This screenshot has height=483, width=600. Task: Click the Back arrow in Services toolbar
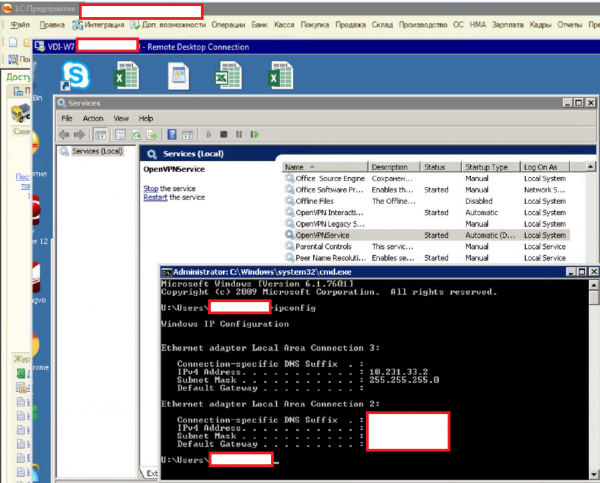65,134
